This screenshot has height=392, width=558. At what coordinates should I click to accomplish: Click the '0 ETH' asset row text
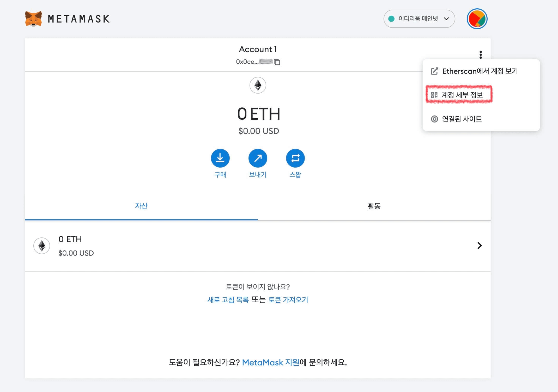(70, 239)
